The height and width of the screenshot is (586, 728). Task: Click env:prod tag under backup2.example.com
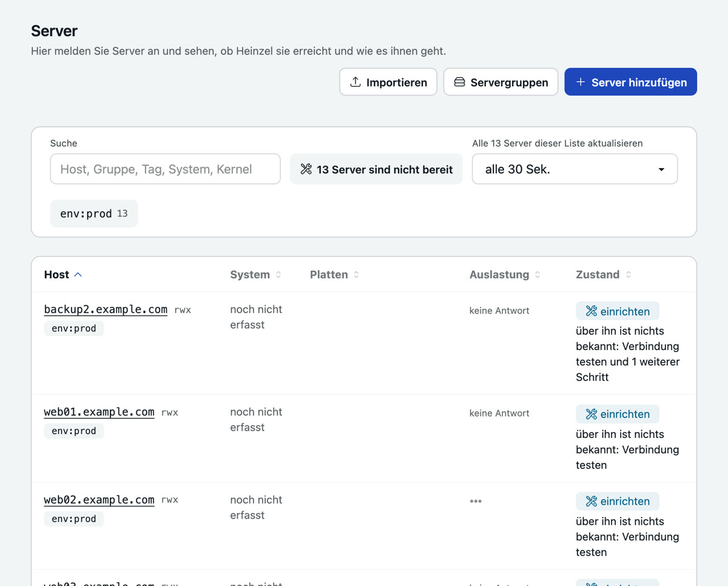74,328
